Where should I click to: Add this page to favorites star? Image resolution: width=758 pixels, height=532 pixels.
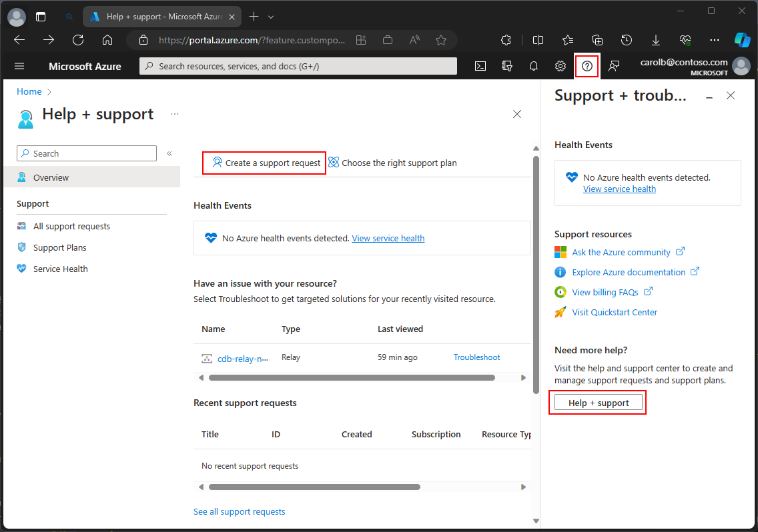click(441, 40)
